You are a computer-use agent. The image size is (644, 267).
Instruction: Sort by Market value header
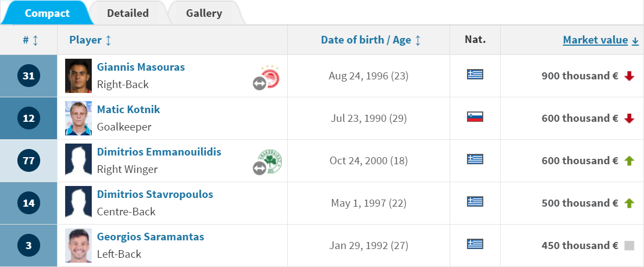coord(601,40)
